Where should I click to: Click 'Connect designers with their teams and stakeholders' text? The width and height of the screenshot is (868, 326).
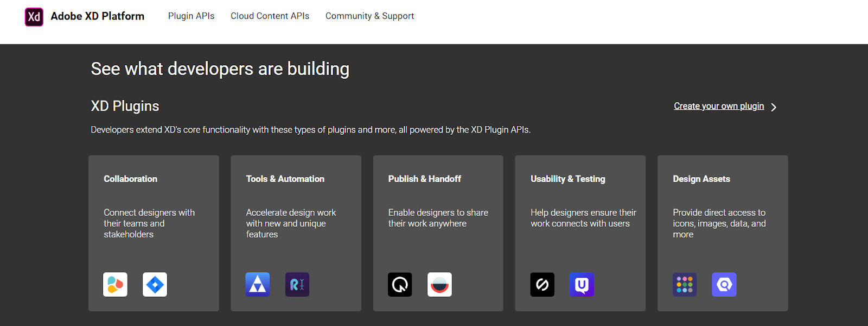click(x=149, y=223)
